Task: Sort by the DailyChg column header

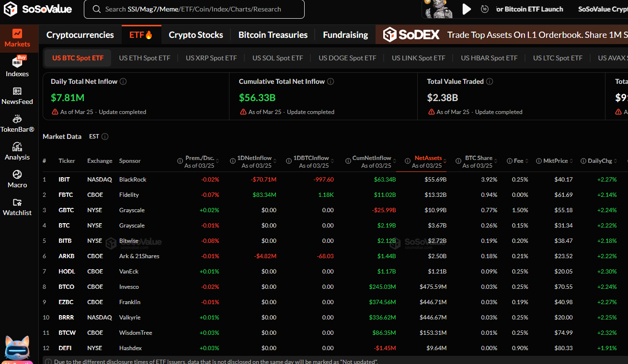Action: [600, 161]
